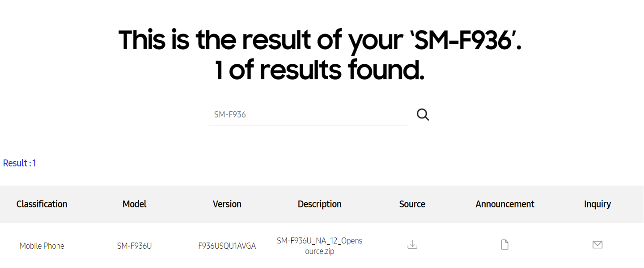Click the '1 of results found' text
Viewport: 644px width, 268px height.
[320, 71]
